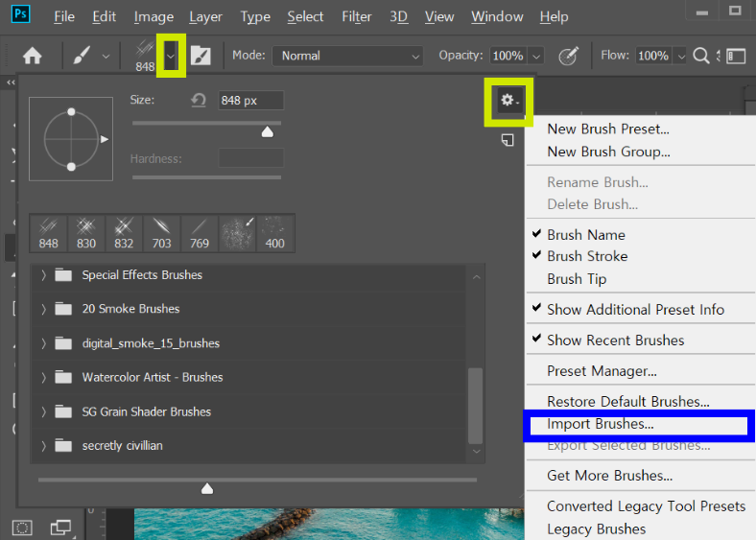Click the brush angle and roundness preview circle
The width and height of the screenshot is (756, 540).
(71, 139)
